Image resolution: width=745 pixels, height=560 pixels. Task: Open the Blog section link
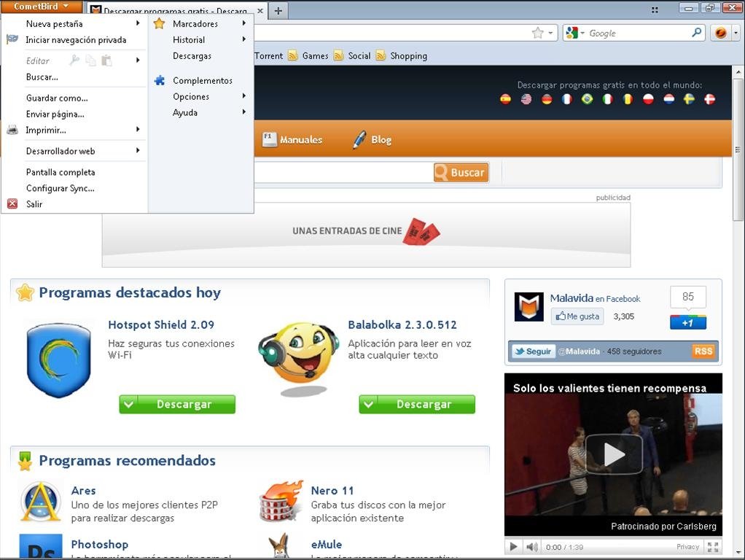pos(372,139)
